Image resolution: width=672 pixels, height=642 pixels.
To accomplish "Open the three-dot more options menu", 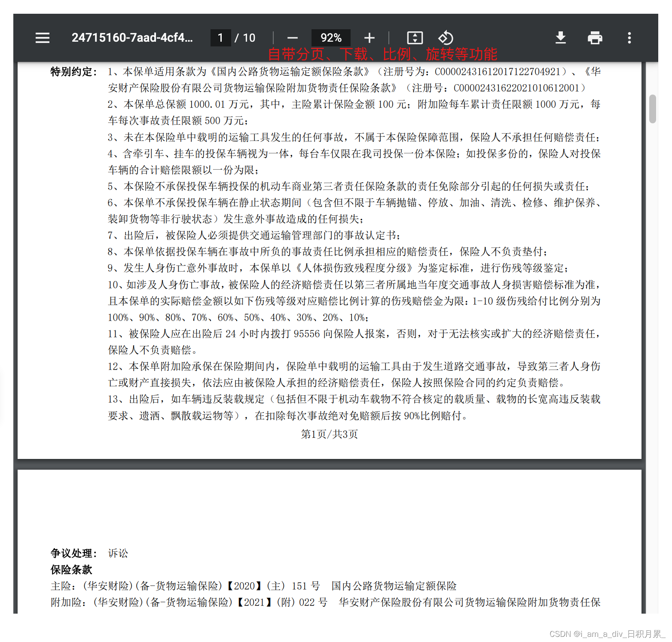I will click(x=629, y=38).
